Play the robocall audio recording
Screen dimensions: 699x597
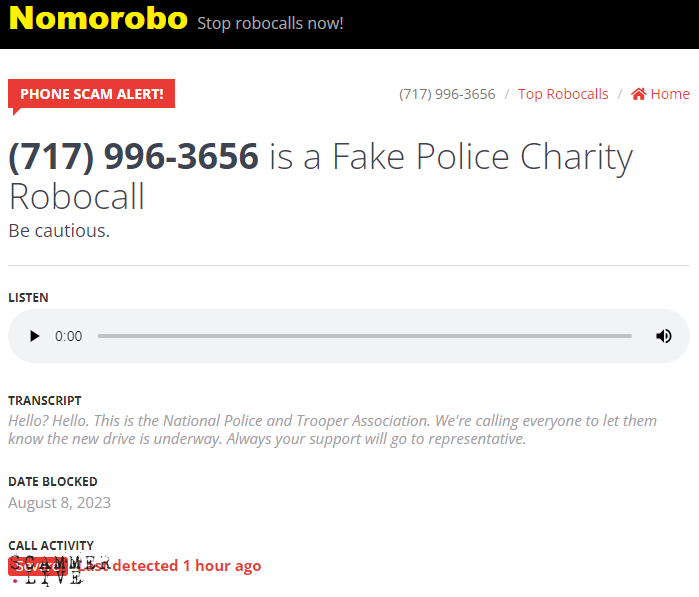point(34,336)
